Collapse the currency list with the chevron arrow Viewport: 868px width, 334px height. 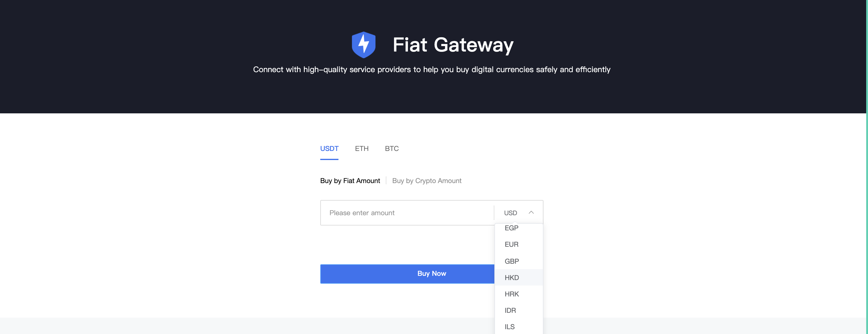click(x=531, y=212)
